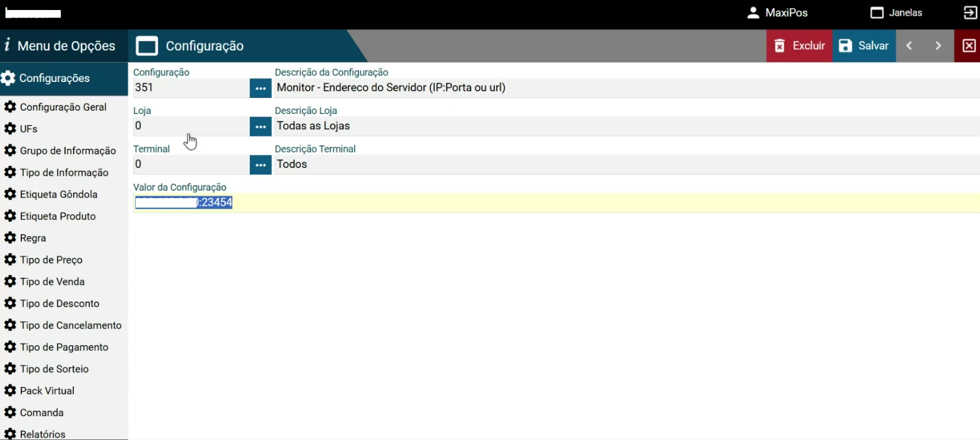Image resolution: width=980 pixels, height=440 pixels.
Task: Click the MaxiPos user icon
Action: [753, 12]
